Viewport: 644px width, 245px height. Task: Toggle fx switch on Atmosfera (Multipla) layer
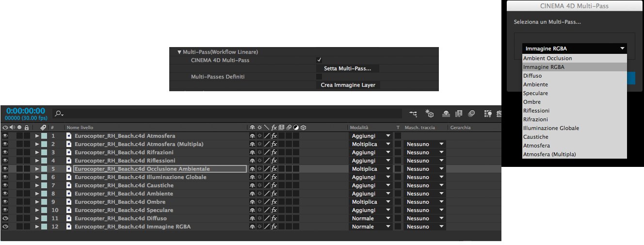(274, 144)
